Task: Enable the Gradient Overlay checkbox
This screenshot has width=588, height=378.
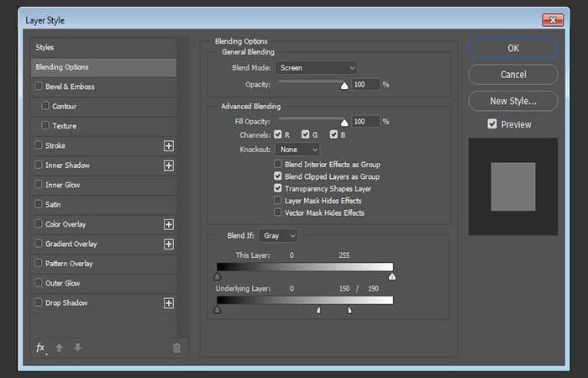Action: click(39, 243)
